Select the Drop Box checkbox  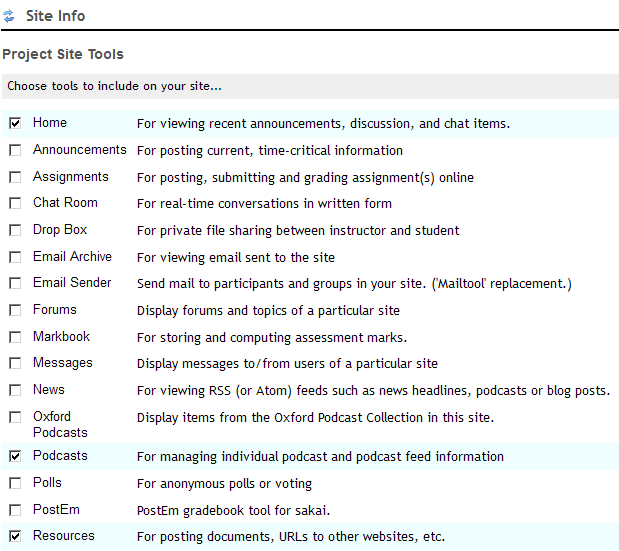[x=15, y=231]
